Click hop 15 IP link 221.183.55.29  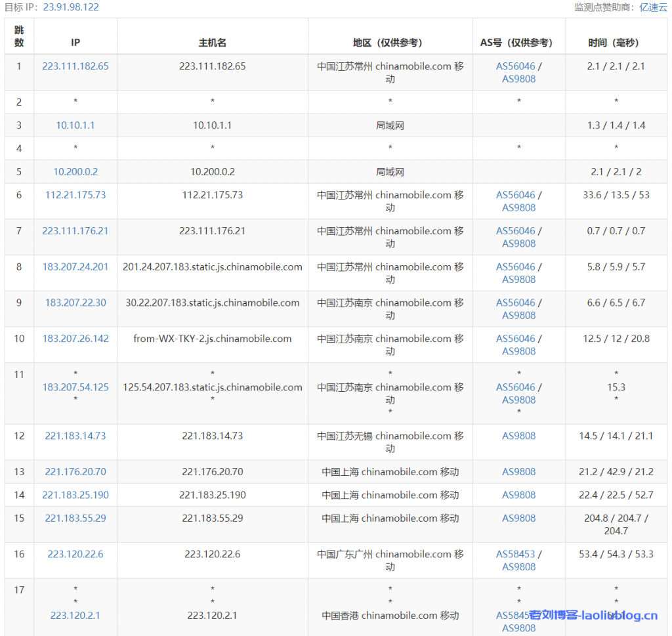click(75, 518)
